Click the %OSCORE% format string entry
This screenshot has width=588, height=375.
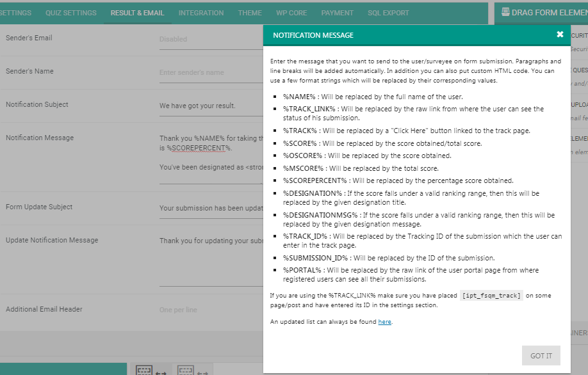[x=367, y=156]
